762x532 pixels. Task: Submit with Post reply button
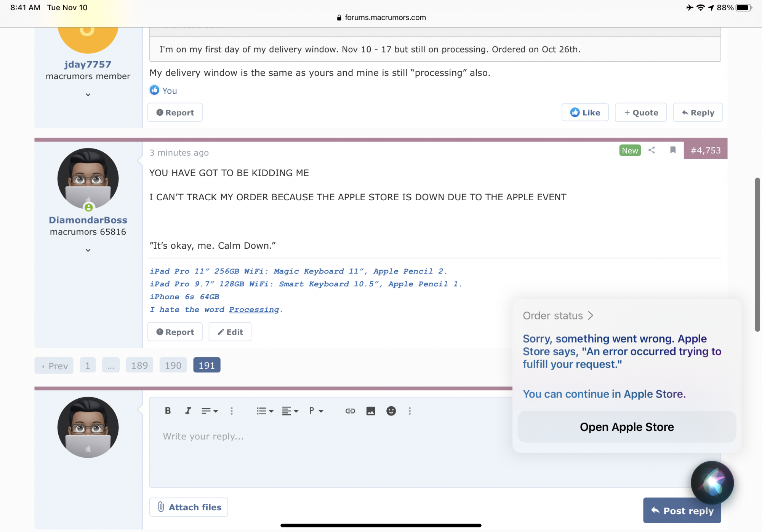coord(682,510)
